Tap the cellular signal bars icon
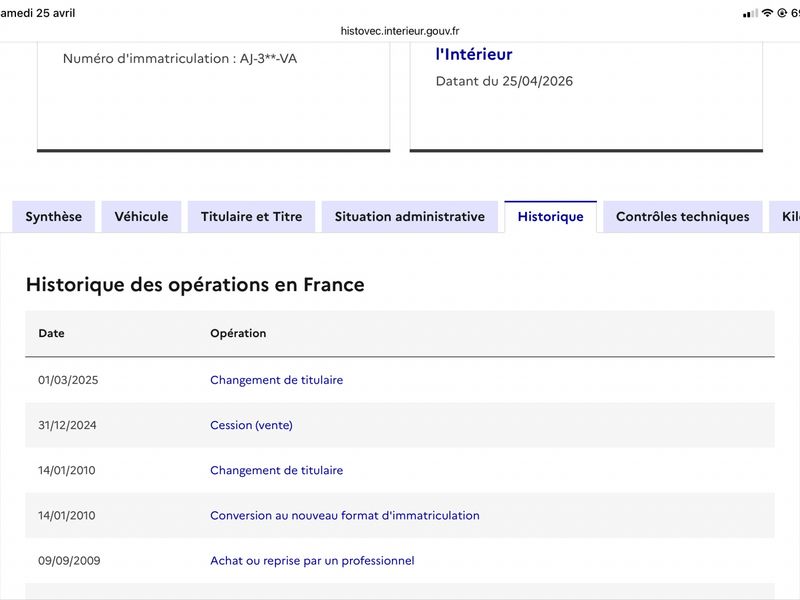The width and height of the screenshot is (800, 600). [750, 13]
